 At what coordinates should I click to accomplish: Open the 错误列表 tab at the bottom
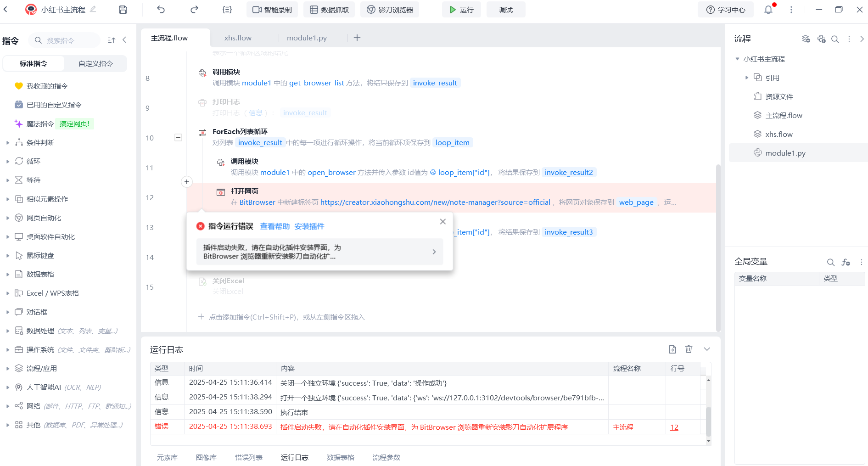click(248, 458)
